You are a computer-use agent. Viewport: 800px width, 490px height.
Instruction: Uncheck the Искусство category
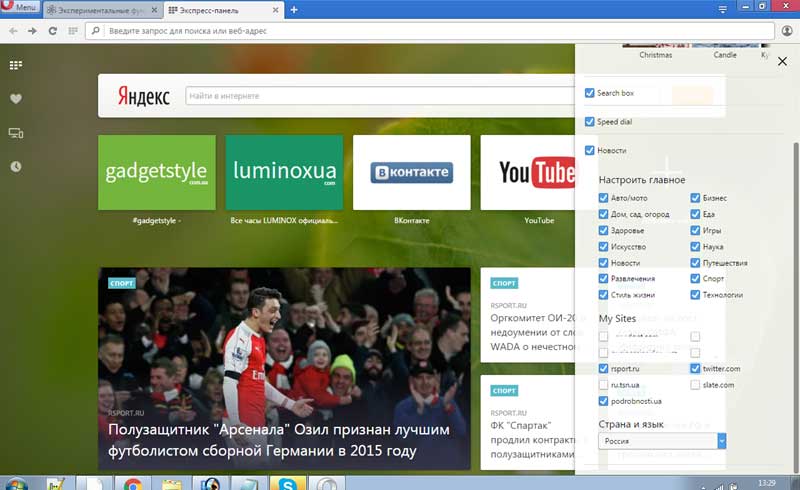(x=604, y=247)
